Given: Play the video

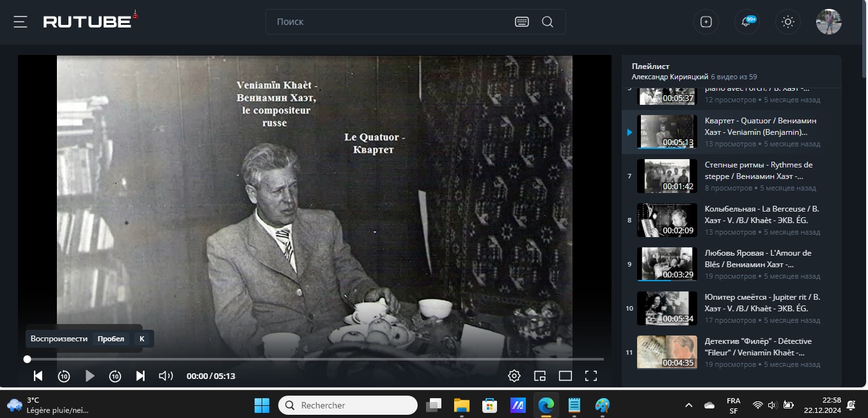Looking at the screenshot, I should (x=90, y=376).
